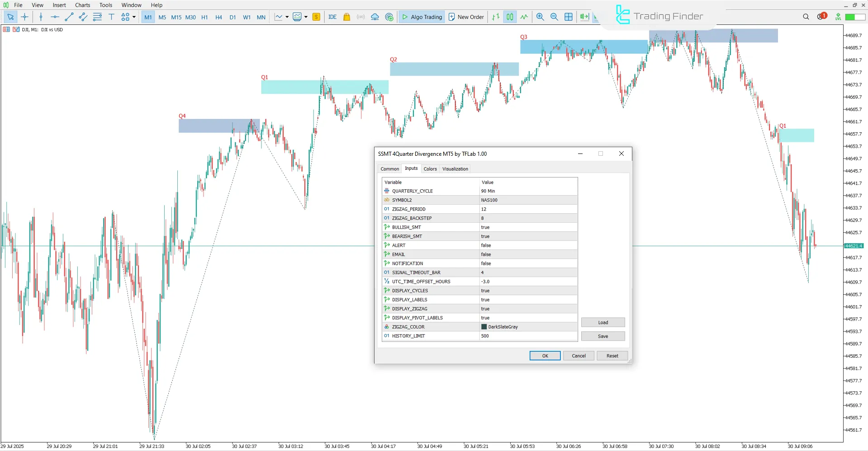Open the Market from the toolbar
The width and height of the screenshot is (868, 451).
(x=346, y=17)
